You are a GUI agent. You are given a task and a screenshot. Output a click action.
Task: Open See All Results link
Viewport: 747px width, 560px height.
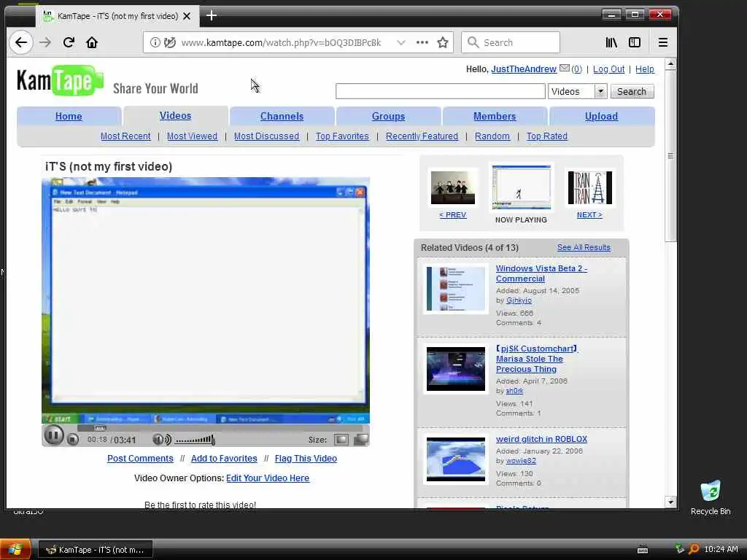(584, 247)
